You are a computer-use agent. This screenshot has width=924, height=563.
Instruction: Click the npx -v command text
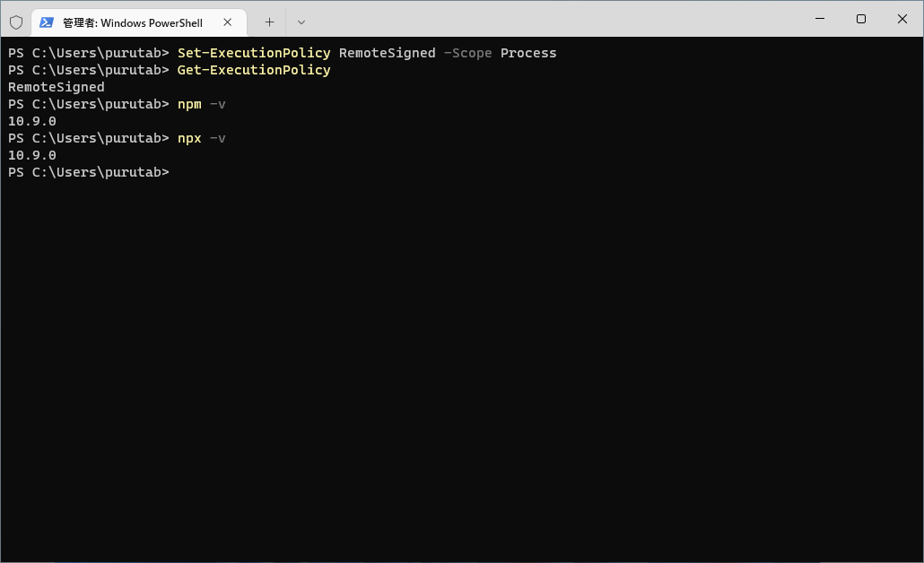point(202,138)
